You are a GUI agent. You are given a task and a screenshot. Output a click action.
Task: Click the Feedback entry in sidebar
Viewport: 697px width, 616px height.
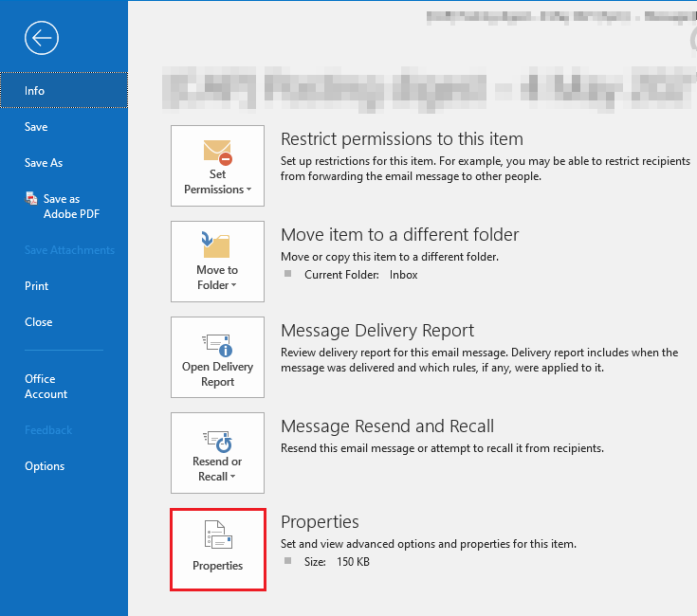pos(48,430)
